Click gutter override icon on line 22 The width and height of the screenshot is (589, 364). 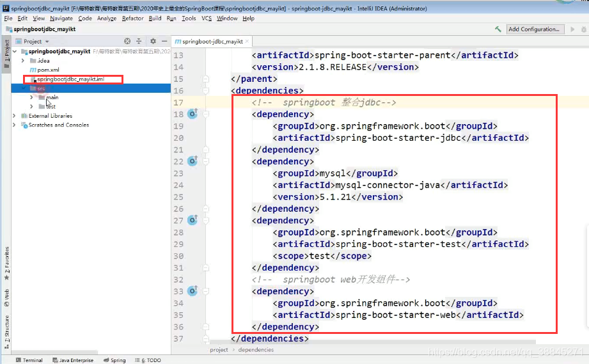point(192,161)
